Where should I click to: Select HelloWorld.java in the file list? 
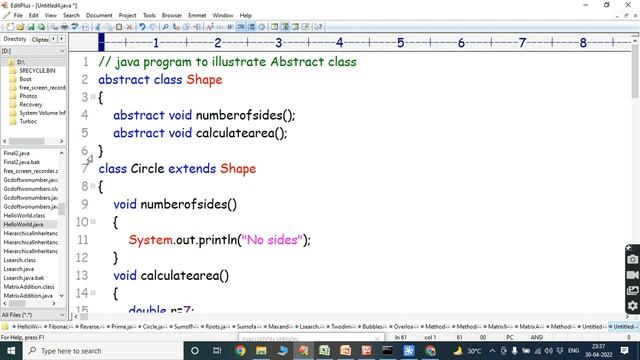(23, 224)
